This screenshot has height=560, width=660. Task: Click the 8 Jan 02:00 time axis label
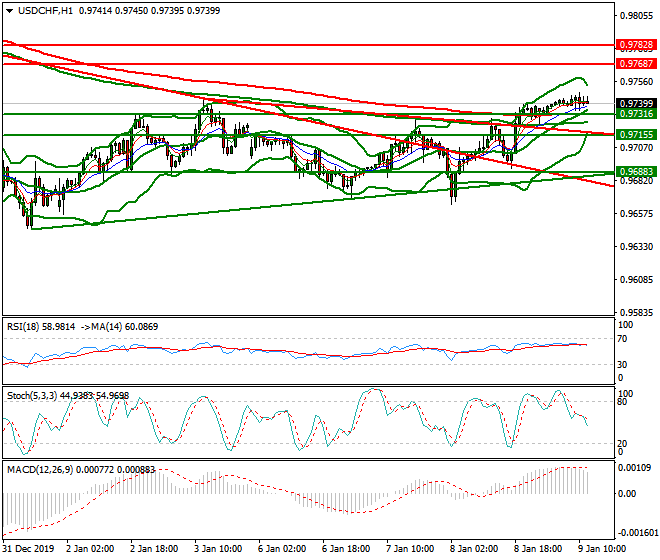pyautogui.click(x=474, y=549)
